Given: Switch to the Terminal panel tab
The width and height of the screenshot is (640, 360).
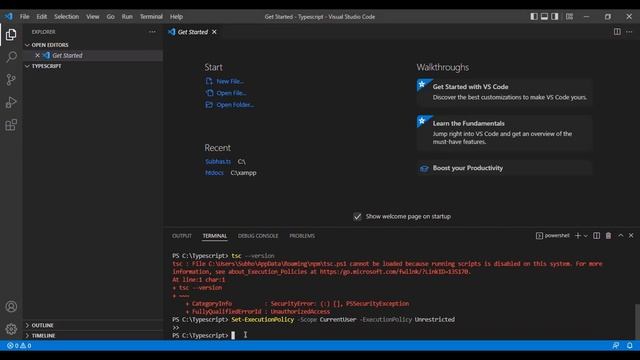Looking at the screenshot, I should [x=215, y=236].
